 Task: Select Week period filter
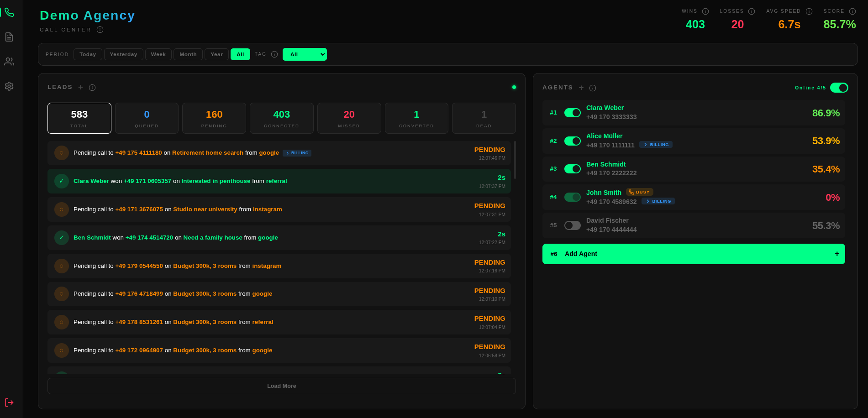click(x=158, y=54)
